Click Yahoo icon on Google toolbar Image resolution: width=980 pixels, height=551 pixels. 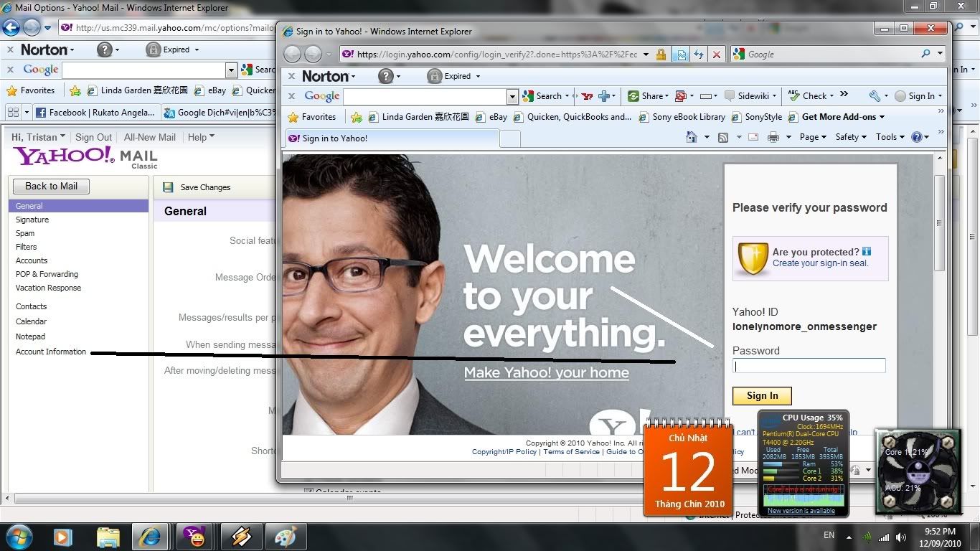587,96
